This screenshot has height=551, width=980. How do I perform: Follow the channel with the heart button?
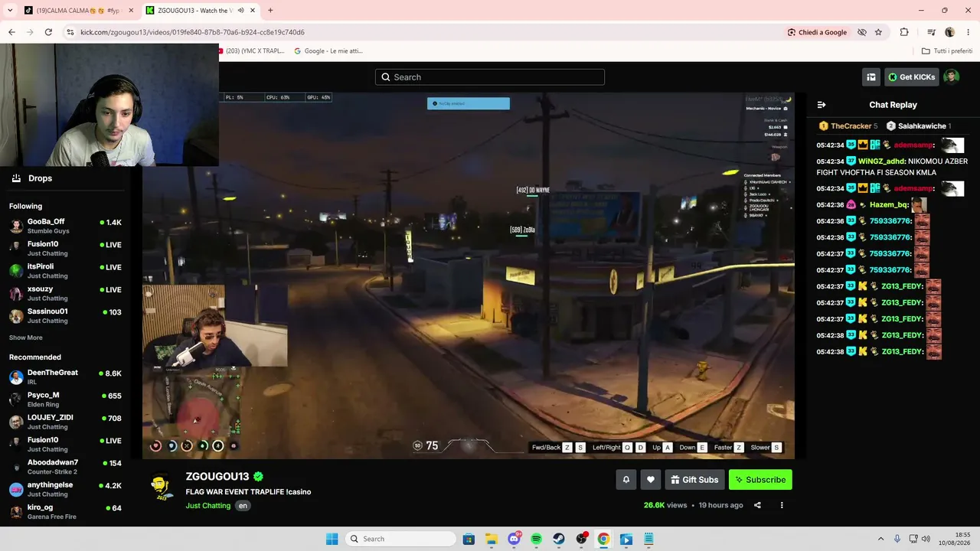(x=651, y=480)
